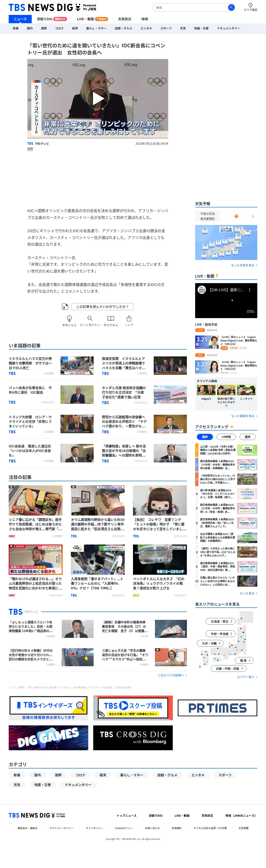Click the blue search magnifier icon
The image size is (266, 868).
231,7
